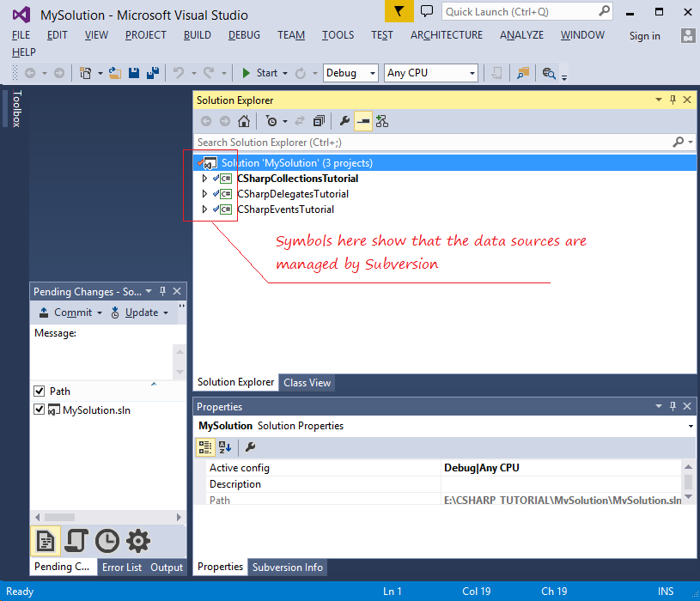Click the Properties grid scrollbar thumb

(x=688, y=482)
